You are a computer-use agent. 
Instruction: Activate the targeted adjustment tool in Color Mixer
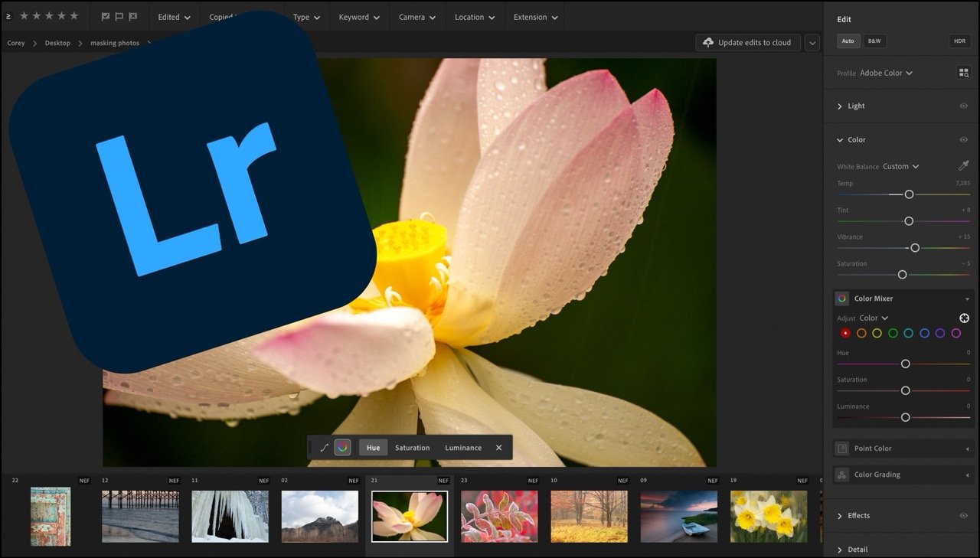[x=964, y=318]
